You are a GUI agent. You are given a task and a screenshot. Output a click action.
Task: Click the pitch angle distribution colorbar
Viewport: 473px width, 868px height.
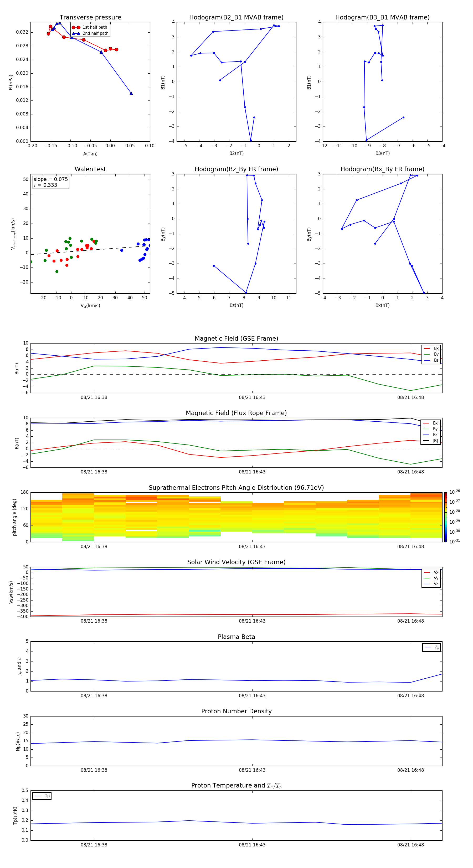(x=446, y=517)
